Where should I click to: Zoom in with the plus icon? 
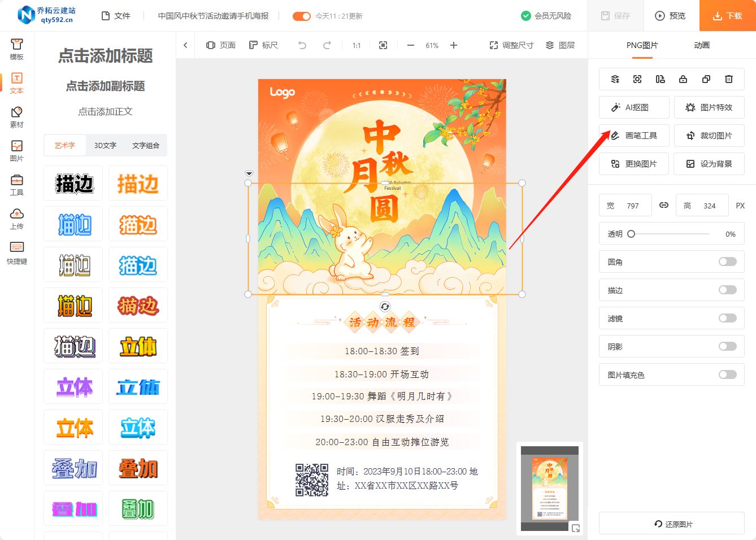coord(454,45)
